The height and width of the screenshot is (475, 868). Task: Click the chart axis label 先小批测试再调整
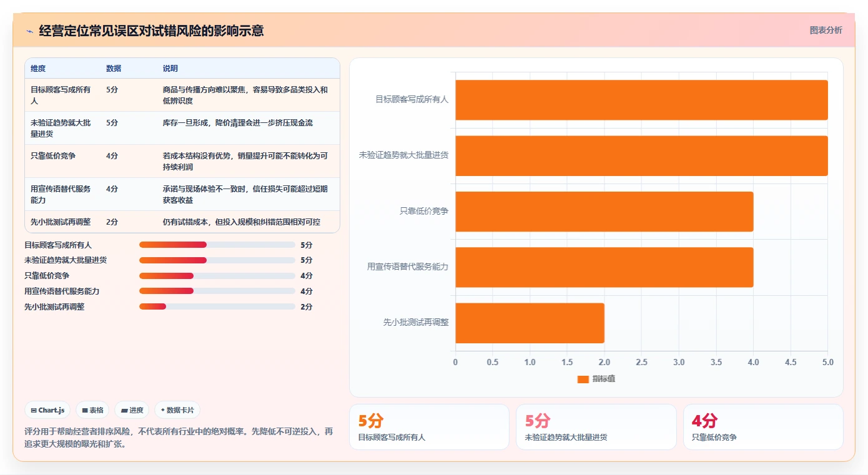coord(416,323)
